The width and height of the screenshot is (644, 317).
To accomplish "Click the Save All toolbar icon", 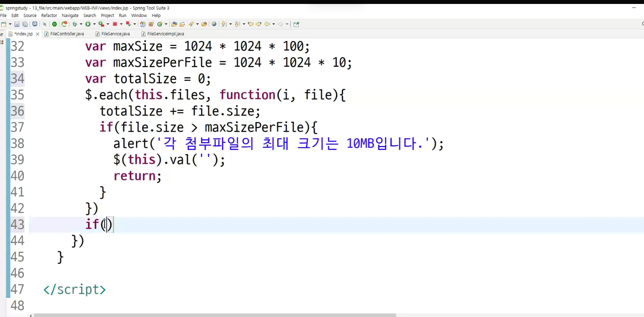I will tap(25, 24).
